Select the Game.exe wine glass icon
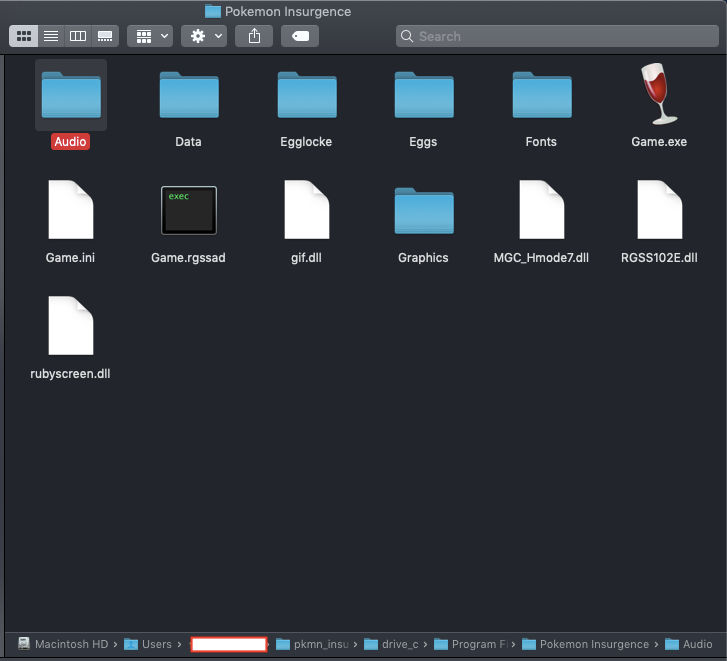This screenshot has width=727, height=661. point(659,94)
